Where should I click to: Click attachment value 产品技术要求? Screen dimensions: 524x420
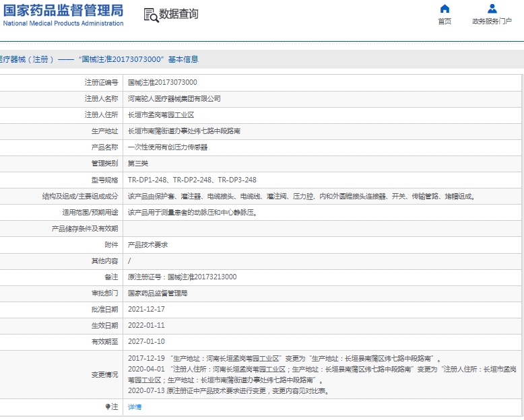tap(148, 245)
